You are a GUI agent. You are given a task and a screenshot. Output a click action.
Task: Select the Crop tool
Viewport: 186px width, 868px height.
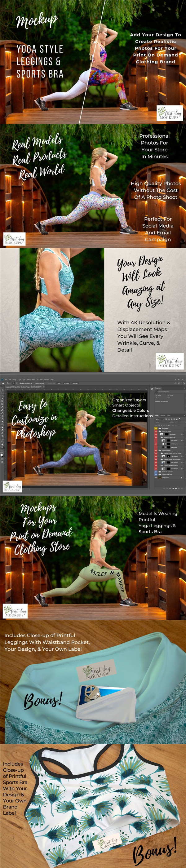tap(2, 401)
